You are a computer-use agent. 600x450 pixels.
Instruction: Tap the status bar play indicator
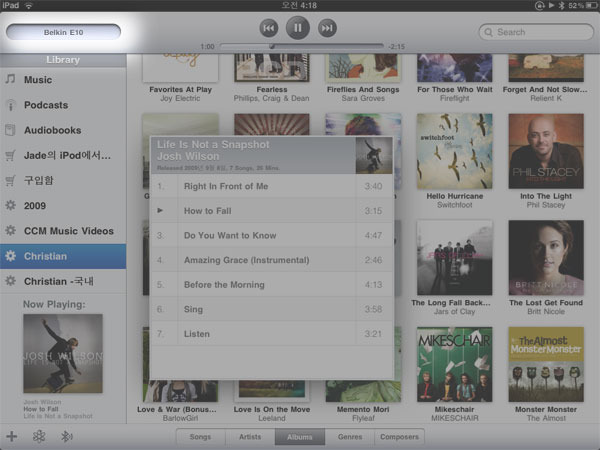[x=551, y=5]
